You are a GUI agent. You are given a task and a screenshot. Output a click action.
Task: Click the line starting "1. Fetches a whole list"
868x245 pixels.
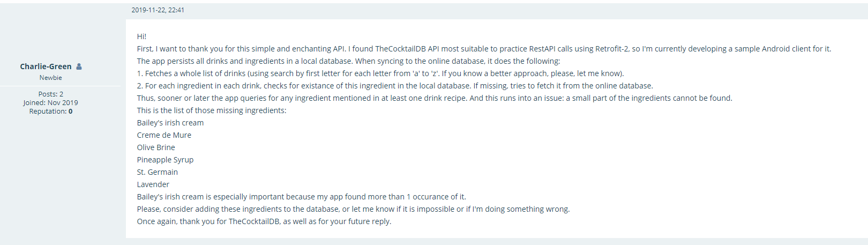[380, 73]
